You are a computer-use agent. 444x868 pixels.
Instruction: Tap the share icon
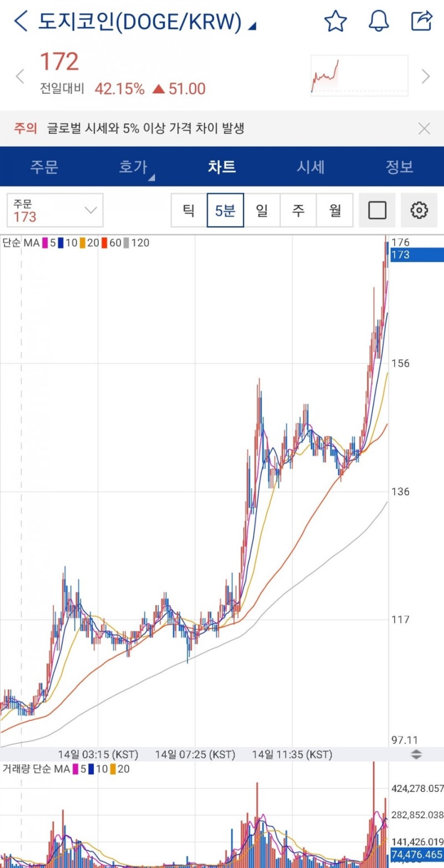coord(421,21)
